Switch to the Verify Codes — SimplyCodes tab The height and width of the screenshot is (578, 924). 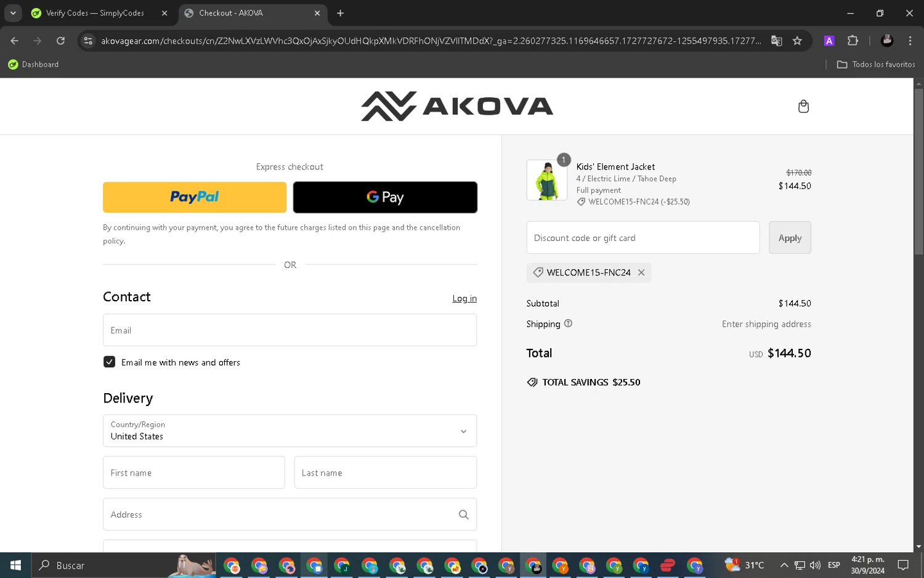[x=94, y=13]
